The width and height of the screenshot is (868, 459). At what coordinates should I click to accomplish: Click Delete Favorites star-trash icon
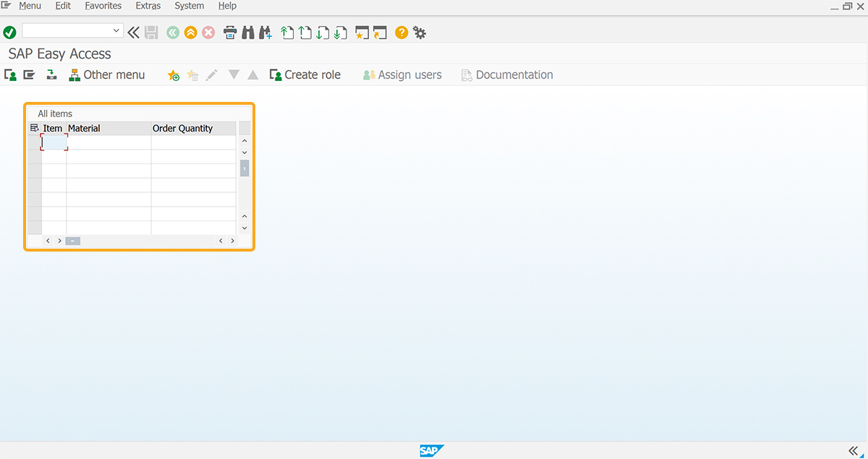coord(192,75)
